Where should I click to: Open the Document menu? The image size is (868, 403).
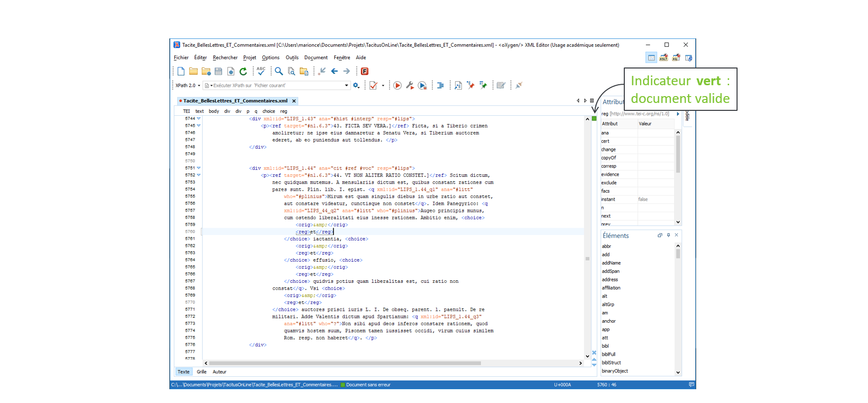(316, 58)
